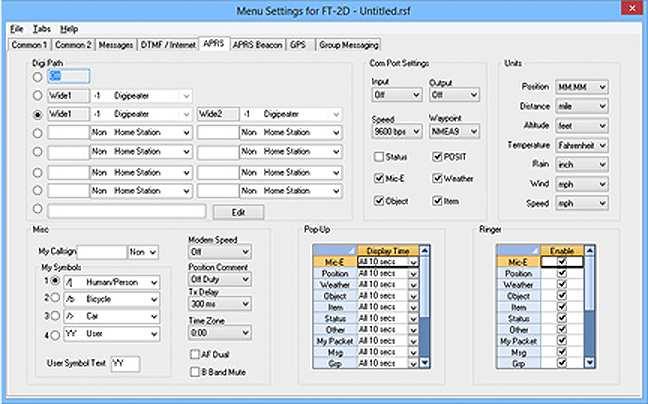
Task: Open the Pop-Up Weather display time dropdown
Action: 413,285
